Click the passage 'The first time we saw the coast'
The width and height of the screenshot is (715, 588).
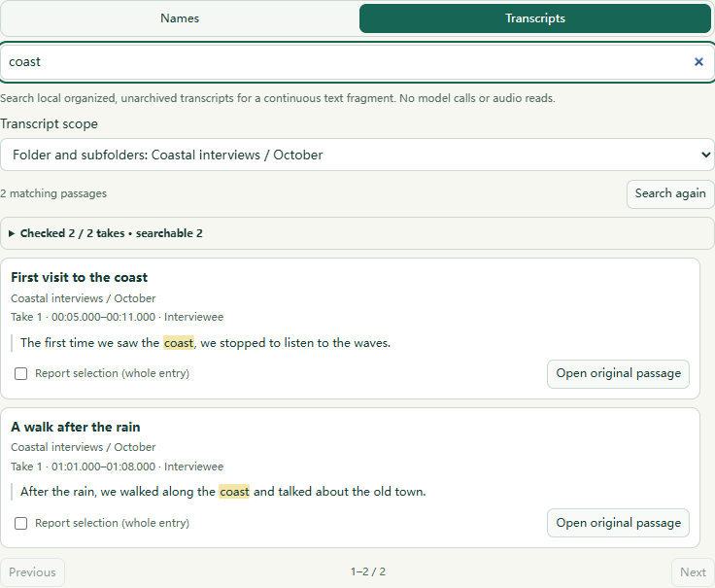tap(205, 342)
